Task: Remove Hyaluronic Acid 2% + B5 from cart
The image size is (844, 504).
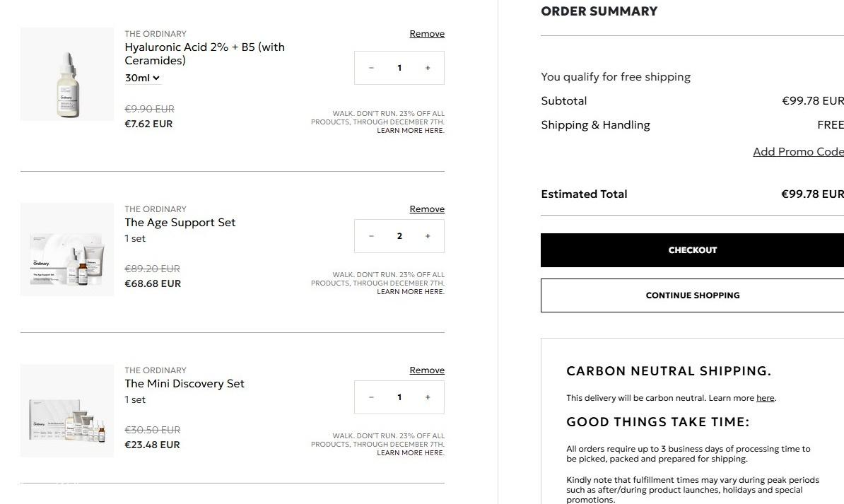Action: tap(427, 34)
